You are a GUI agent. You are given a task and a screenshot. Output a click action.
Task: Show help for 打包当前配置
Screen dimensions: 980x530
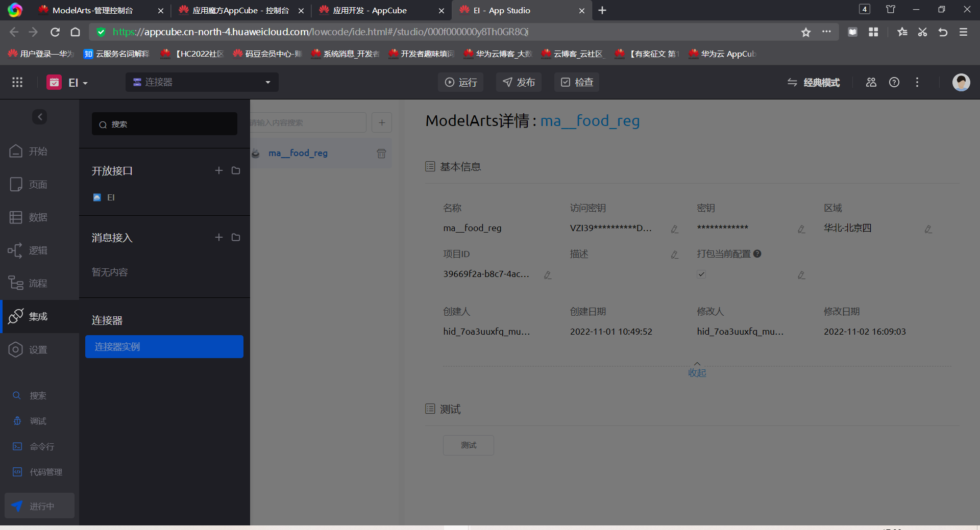tap(757, 254)
